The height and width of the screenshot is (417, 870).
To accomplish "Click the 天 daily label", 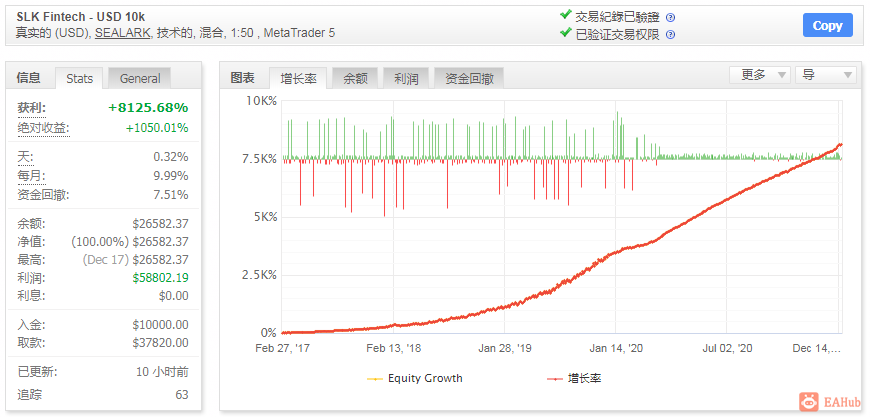I will 25,157.
